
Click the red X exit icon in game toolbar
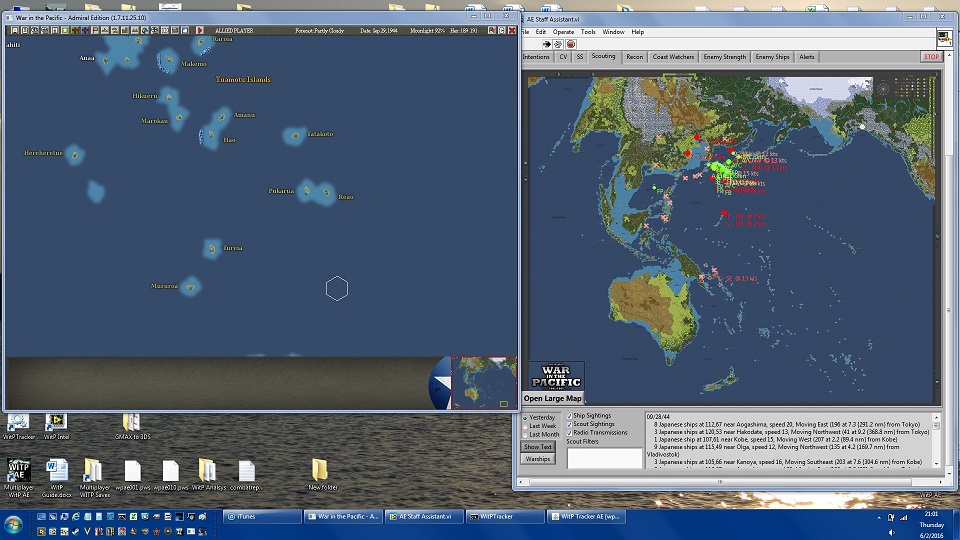(512, 30)
